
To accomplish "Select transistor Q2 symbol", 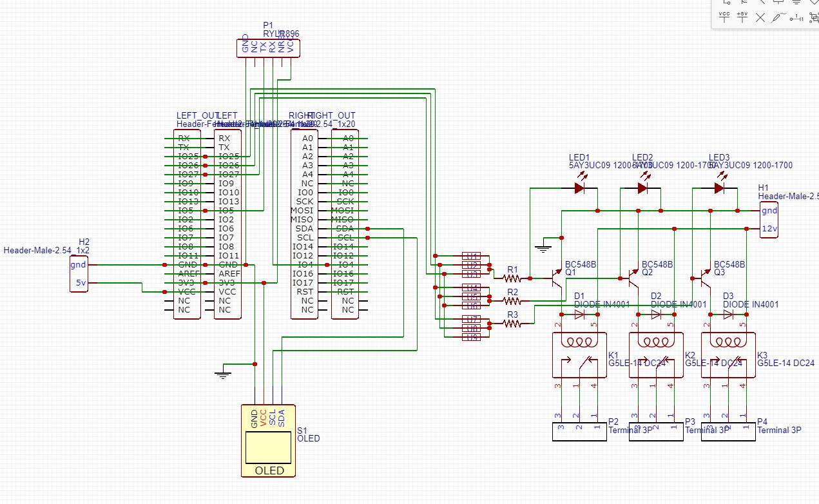I will 632,278.
